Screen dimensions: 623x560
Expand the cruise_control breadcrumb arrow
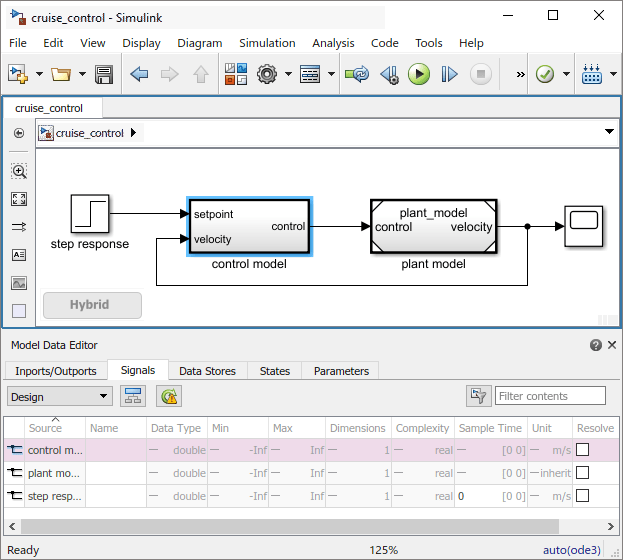click(134, 132)
